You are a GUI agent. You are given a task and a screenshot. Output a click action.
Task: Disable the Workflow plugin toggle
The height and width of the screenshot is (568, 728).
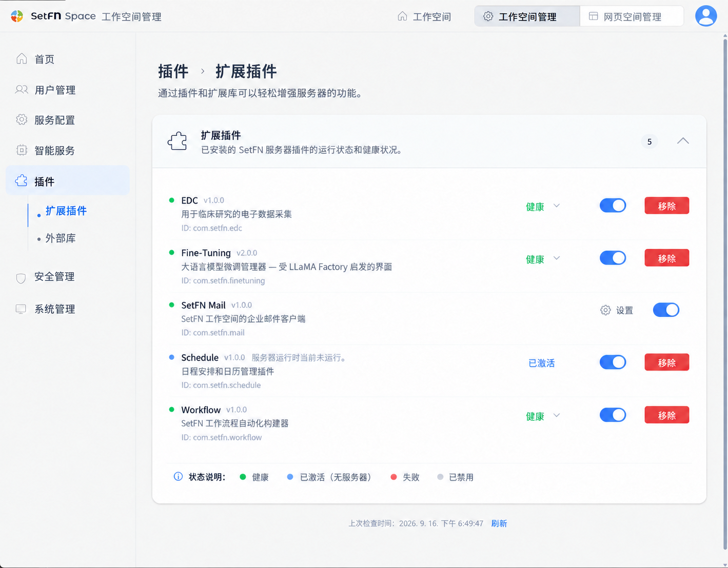click(x=613, y=415)
